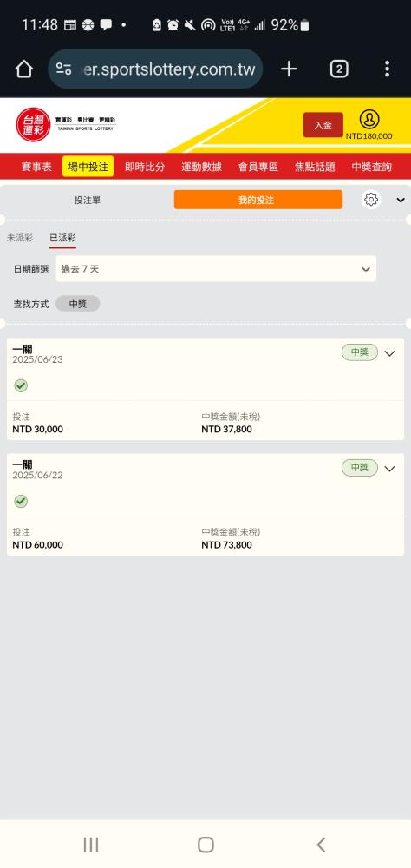Viewport: 411px width, 868px height.
Task: Tap the Android recent apps button
Action: [91, 845]
